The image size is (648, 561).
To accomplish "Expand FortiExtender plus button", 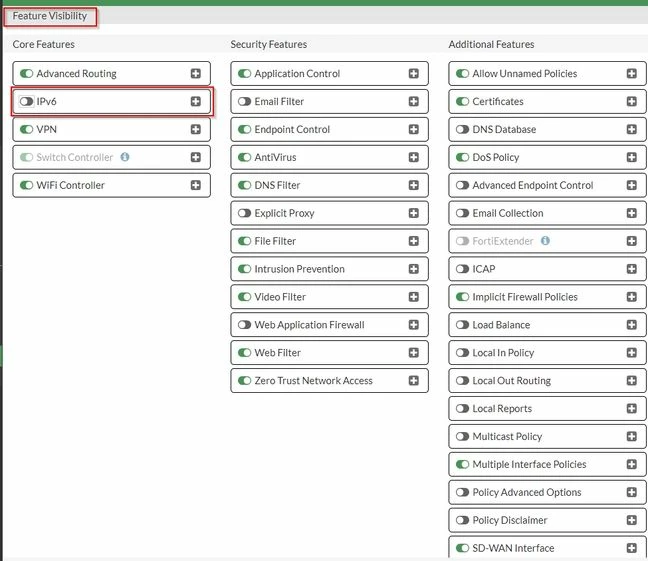I will click(x=631, y=241).
